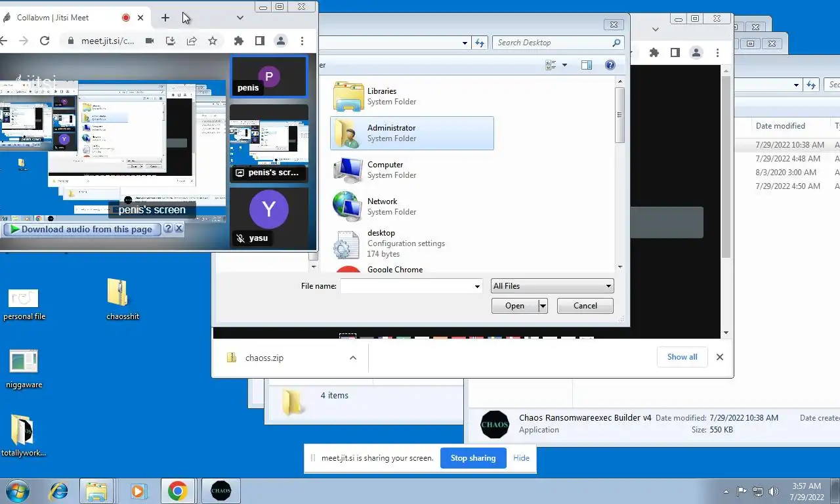This screenshot has width=840, height=504.
Task: Expand the dialog address bar dropdown
Action: (x=465, y=43)
